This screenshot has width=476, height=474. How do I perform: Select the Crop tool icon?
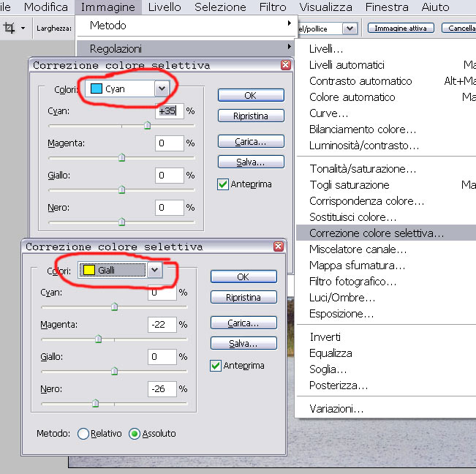point(10,28)
